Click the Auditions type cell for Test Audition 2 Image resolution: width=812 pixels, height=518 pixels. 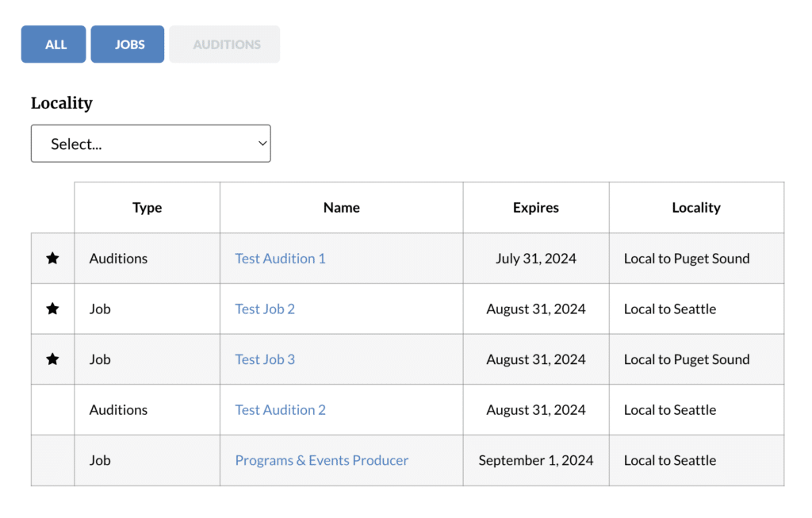(118, 410)
